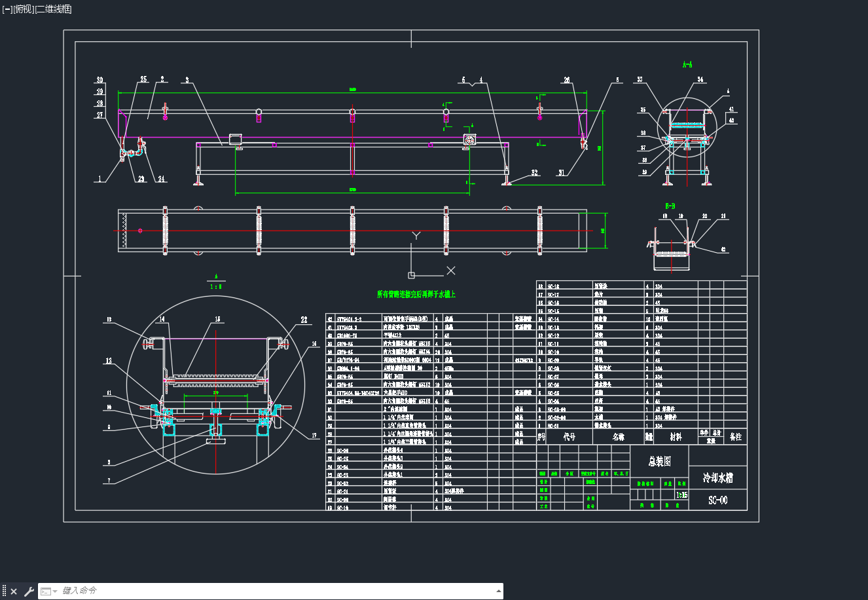Select the 总装图 title text
The height and width of the screenshot is (600, 868).
click(x=659, y=461)
